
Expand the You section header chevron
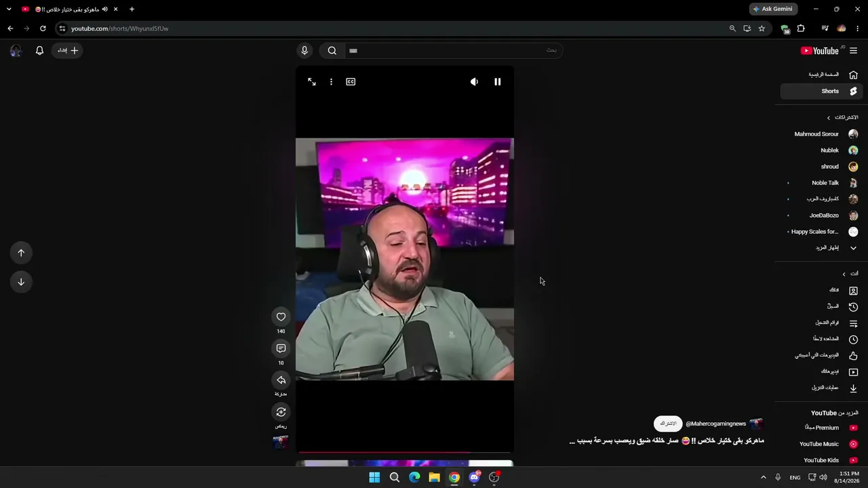[x=844, y=274]
